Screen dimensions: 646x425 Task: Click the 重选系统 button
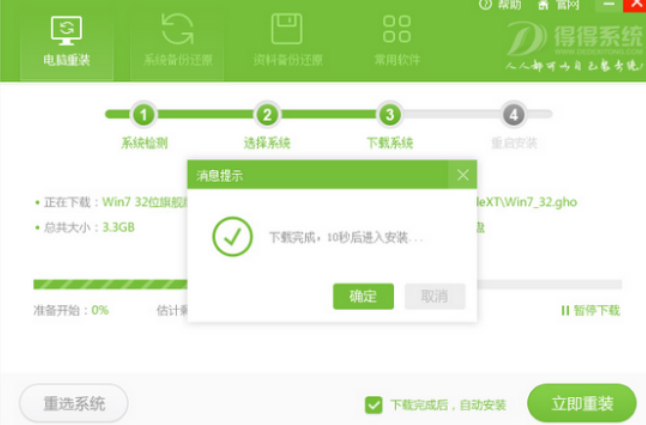click(74, 404)
